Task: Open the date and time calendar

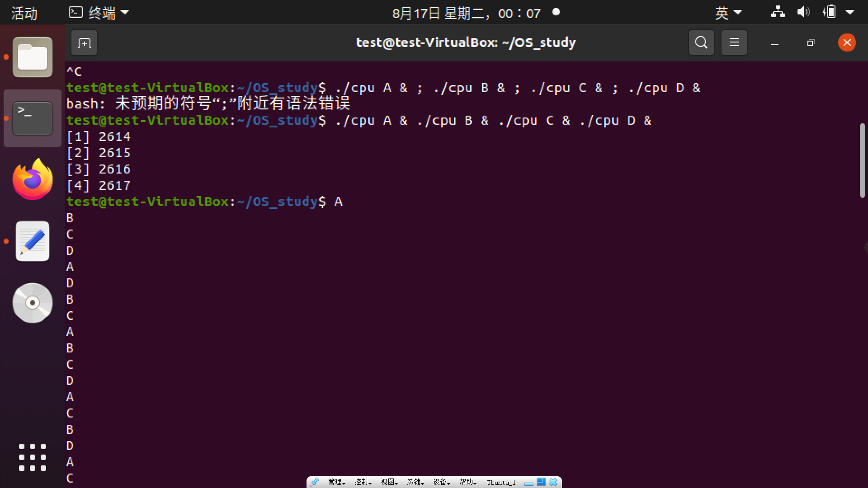Action: coord(466,13)
